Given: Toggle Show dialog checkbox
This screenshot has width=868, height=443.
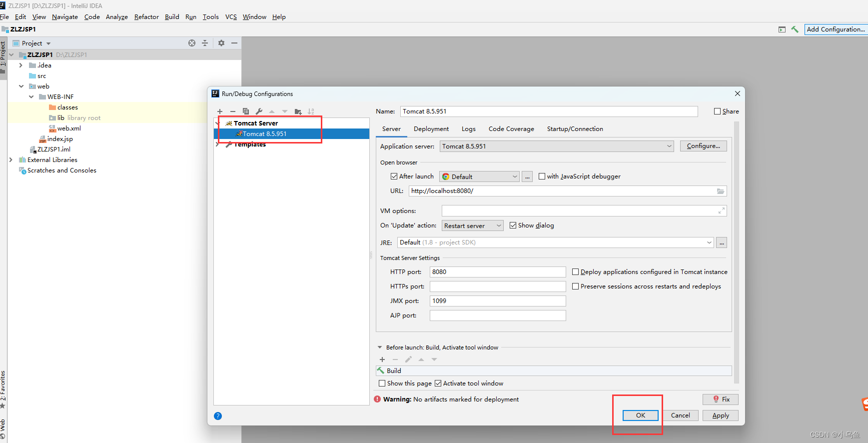Looking at the screenshot, I should [513, 225].
